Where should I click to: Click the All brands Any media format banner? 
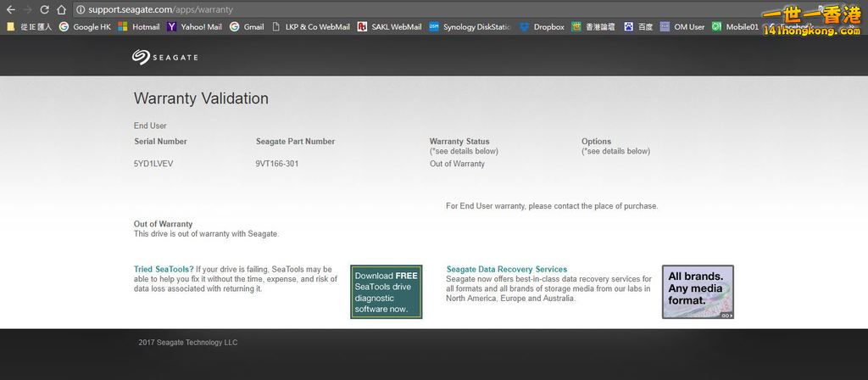698,292
